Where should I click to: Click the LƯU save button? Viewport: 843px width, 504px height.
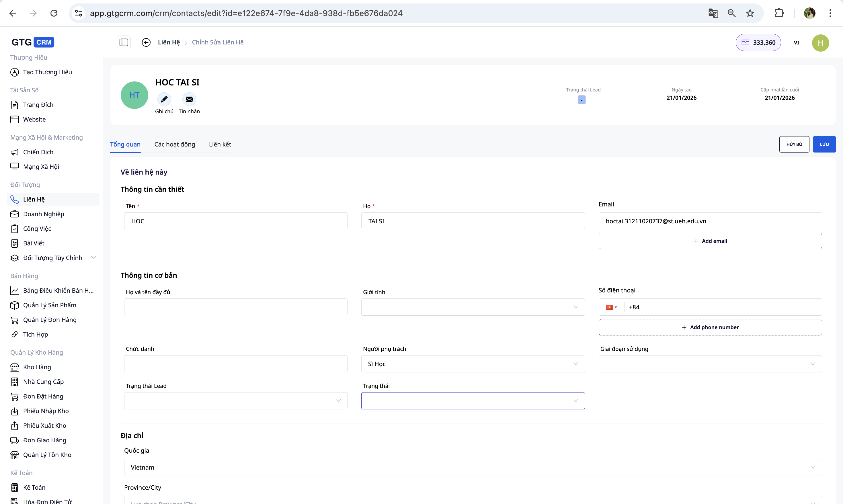pos(824,144)
